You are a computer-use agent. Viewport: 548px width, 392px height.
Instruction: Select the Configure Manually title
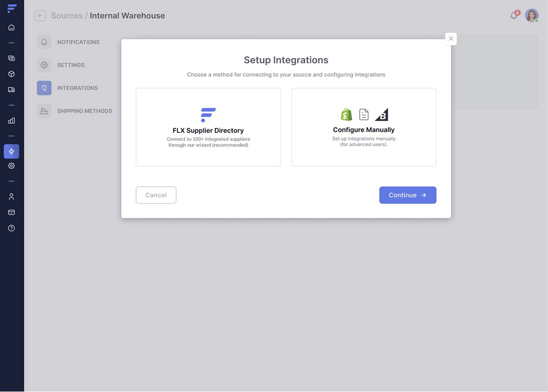(364, 130)
